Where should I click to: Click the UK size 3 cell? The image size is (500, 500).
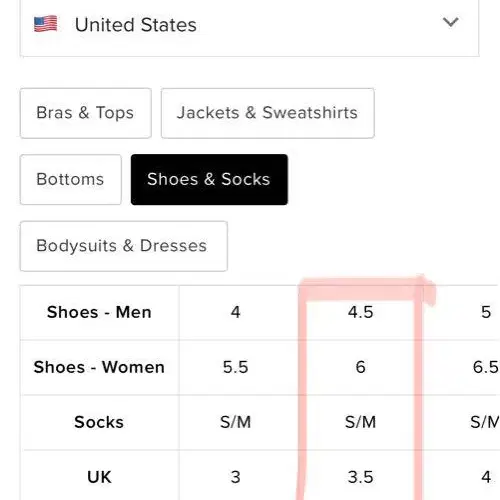tap(236, 477)
